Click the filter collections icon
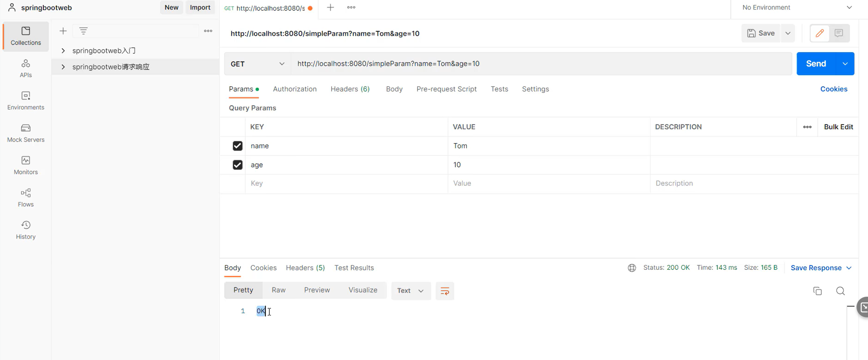 click(83, 31)
